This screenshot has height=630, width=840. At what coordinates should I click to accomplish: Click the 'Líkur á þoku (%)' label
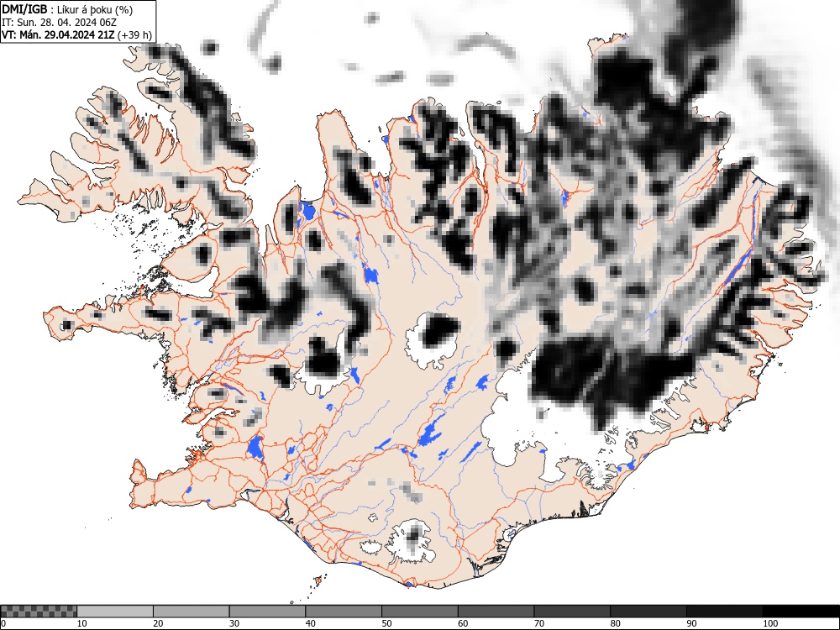point(96,9)
